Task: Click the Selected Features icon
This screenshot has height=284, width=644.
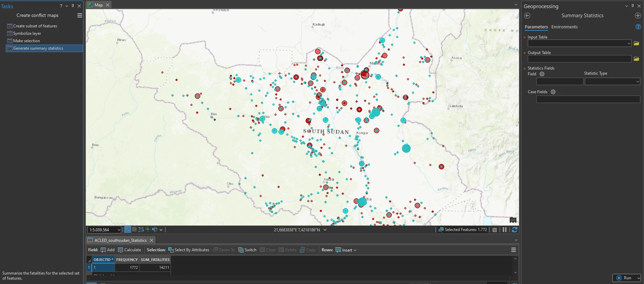Action: 441,230
